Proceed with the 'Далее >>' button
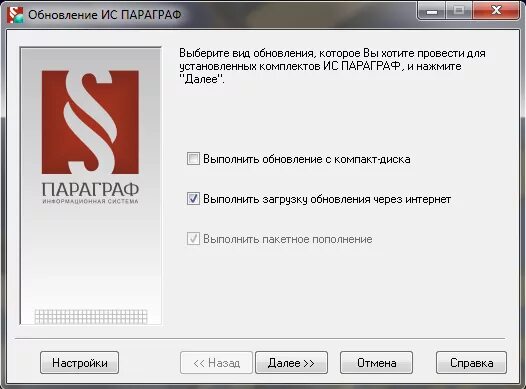Image resolution: width=526 pixels, height=389 pixels. coord(291,363)
